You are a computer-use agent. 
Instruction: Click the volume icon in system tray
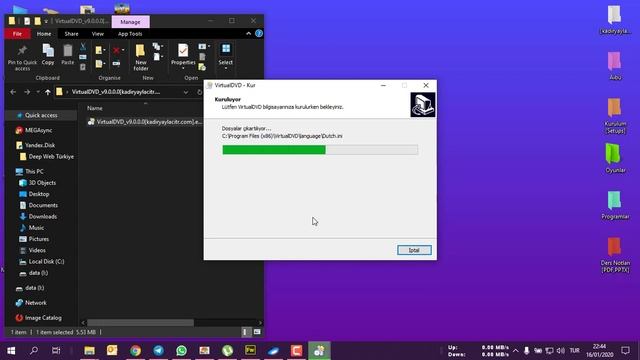coord(561,351)
